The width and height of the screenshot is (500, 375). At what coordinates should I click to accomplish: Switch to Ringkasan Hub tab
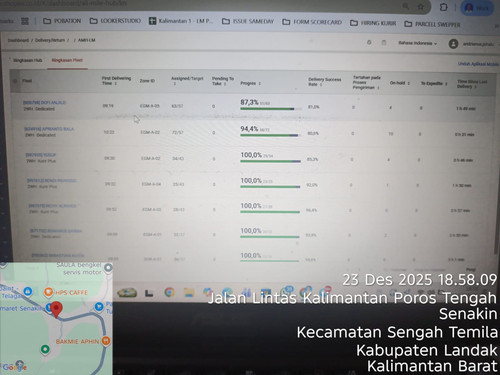coord(28,60)
